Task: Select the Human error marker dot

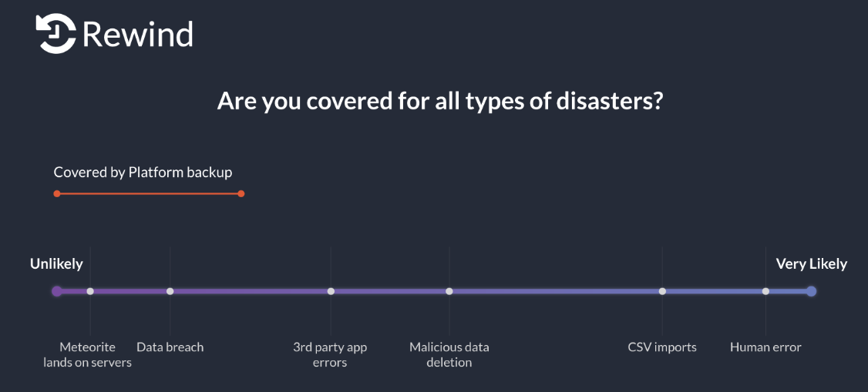Action: (765, 291)
